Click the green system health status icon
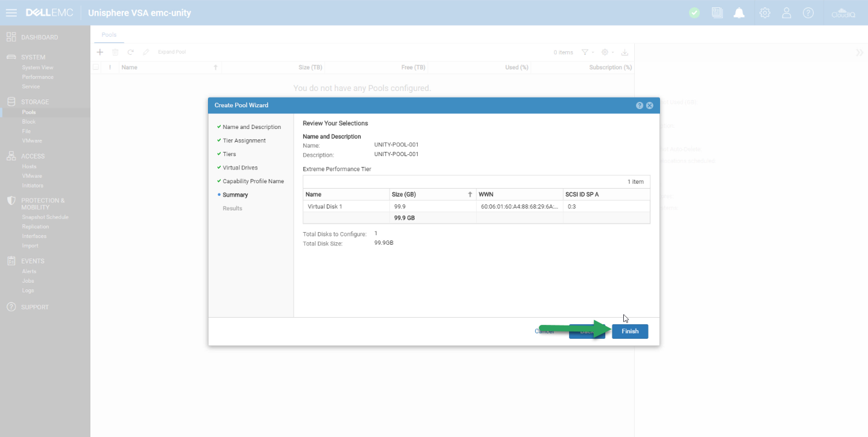This screenshot has height=437, width=868. [694, 13]
